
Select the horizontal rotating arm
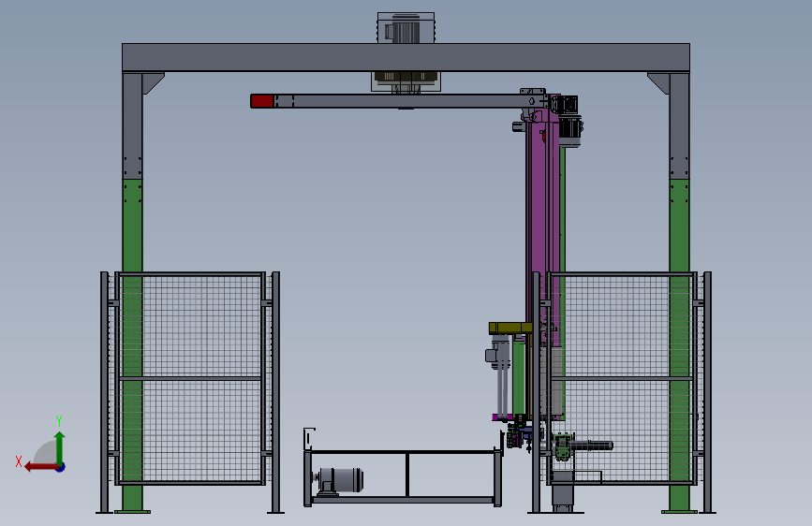[x=398, y=101]
